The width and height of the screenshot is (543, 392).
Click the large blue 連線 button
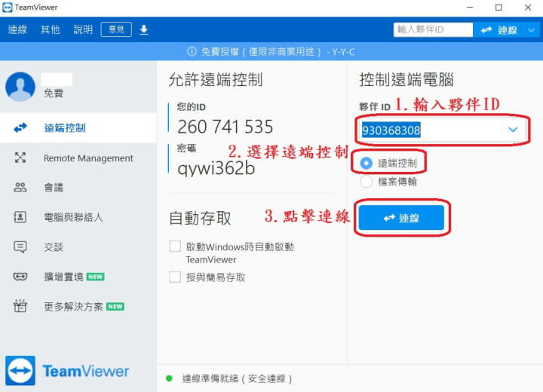pos(401,218)
